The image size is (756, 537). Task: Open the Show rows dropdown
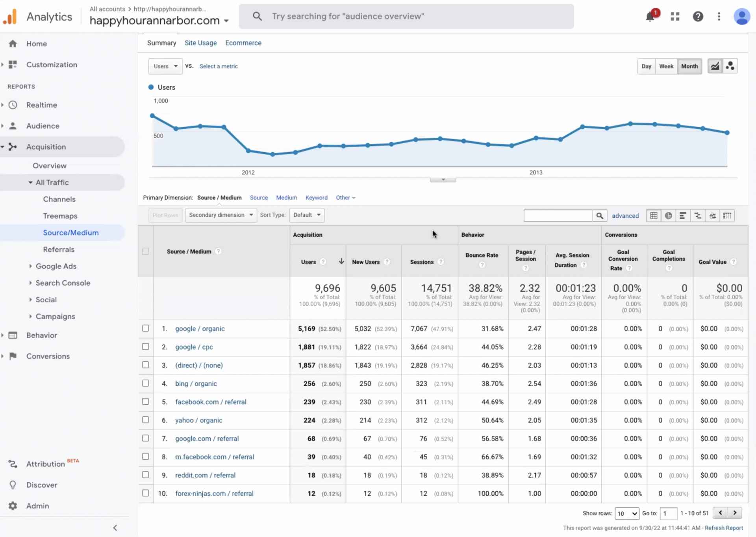[627, 514]
